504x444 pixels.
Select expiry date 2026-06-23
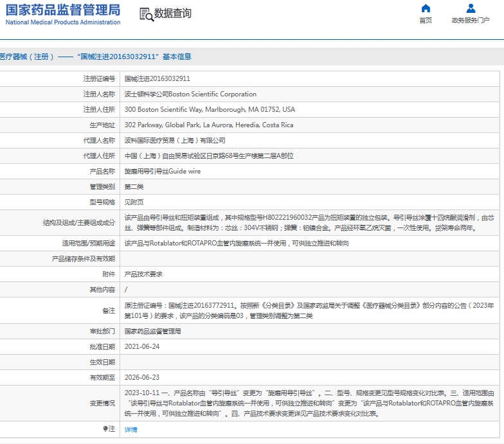(x=142, y=378)
